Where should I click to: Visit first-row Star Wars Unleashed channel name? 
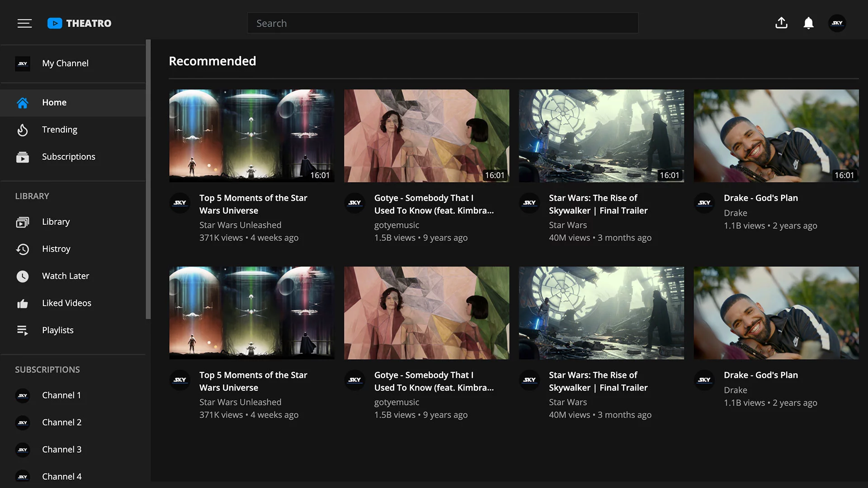240,225
